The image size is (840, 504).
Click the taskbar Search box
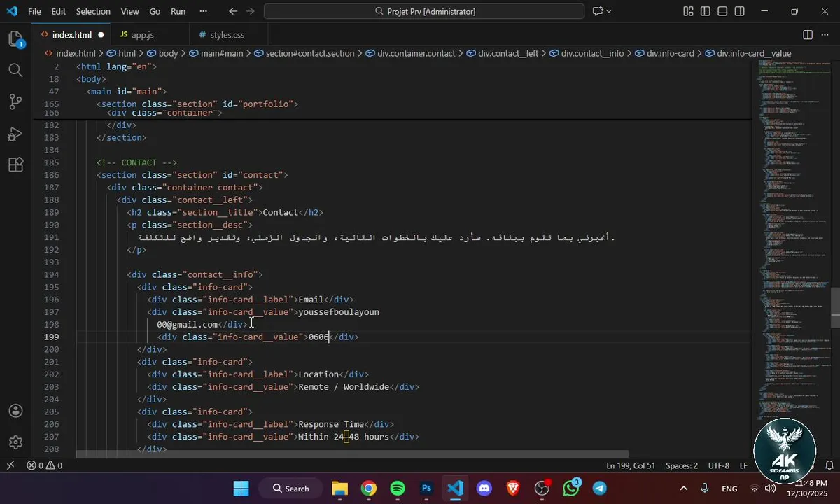click(290, 489)
